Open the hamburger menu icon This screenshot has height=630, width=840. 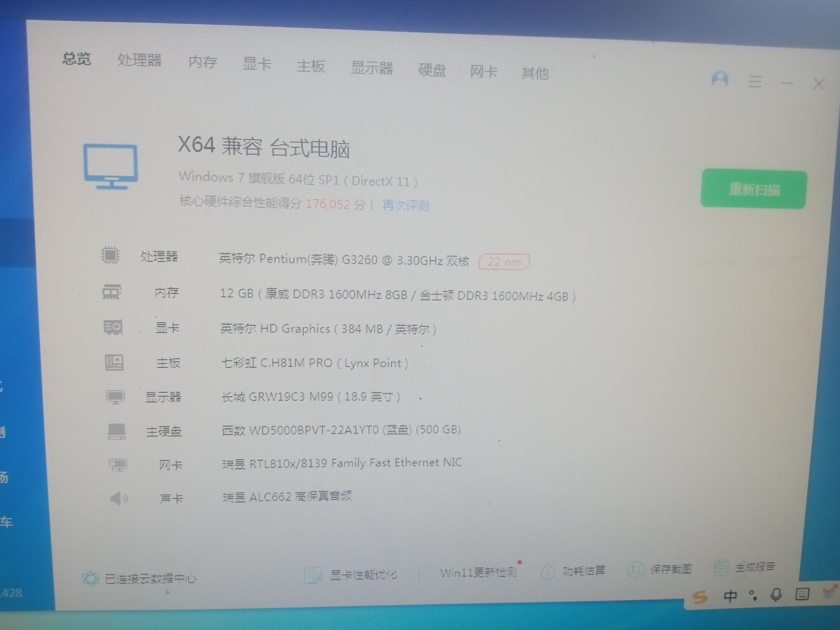[x=755, y=82]
